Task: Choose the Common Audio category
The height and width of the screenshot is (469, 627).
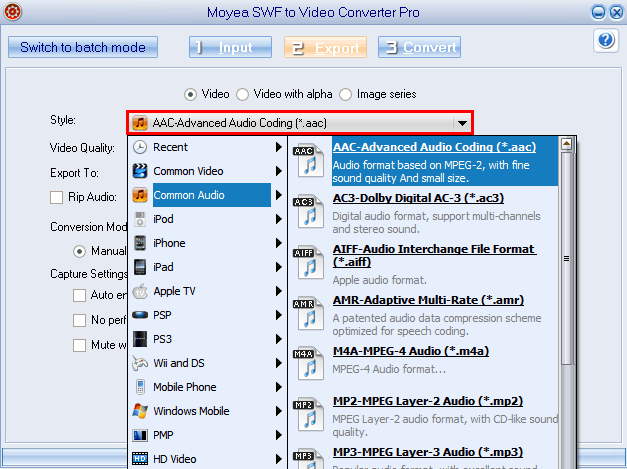Action: (208, 195)
